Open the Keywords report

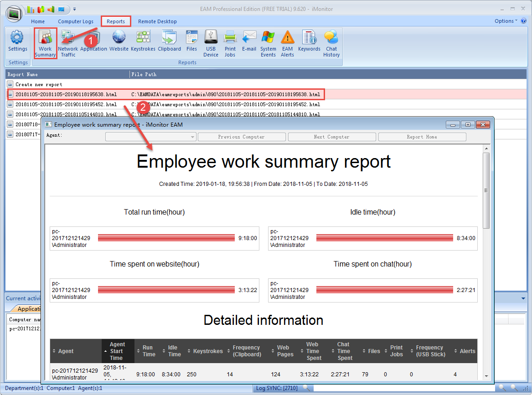(x=309, y=41)
